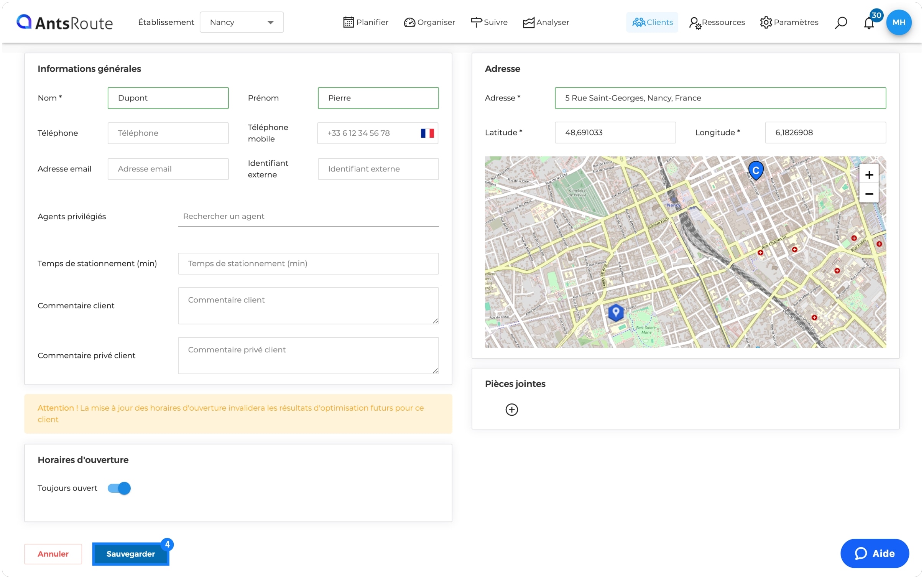The width and height of the screenshot is (924, 579).
Task: Focus the Temps de stationnement field
Action: click(308, 263)
